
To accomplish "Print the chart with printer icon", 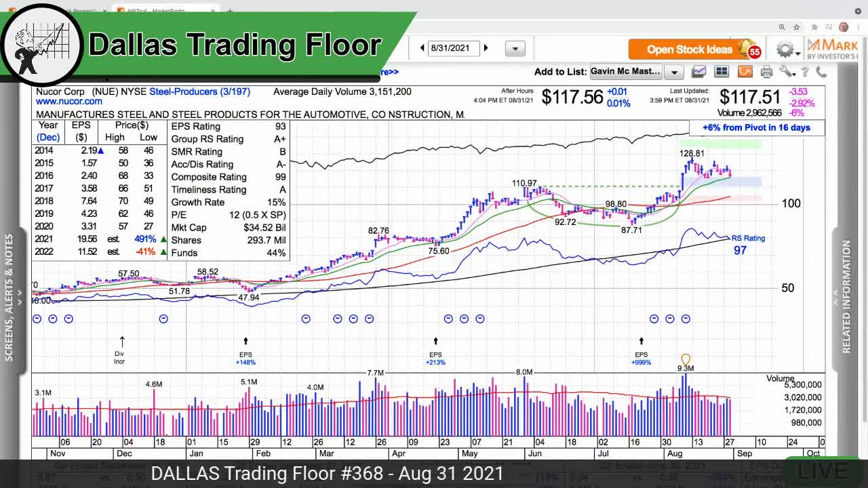I will coord(766,71).
